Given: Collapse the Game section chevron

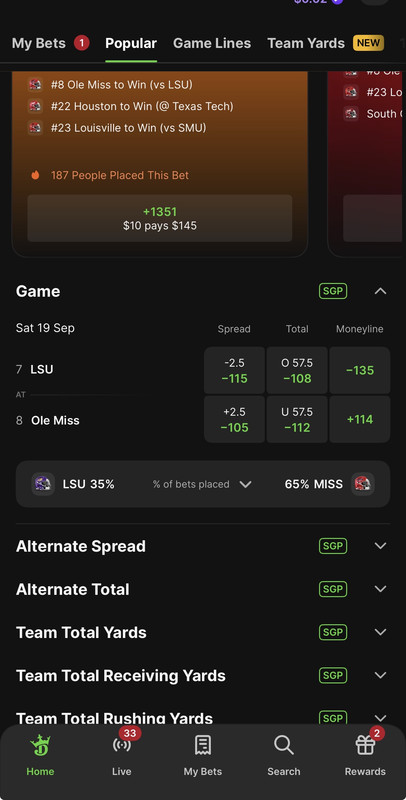Looking at the screenshot, I should click(380, 291).
